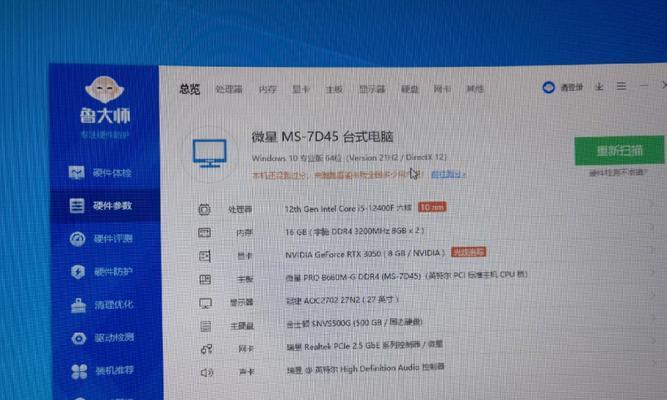Screen dimensions: 667x400
Task: Click the desktop computer monitor icon
Action: pyautogui.click(x=209, y=153)
